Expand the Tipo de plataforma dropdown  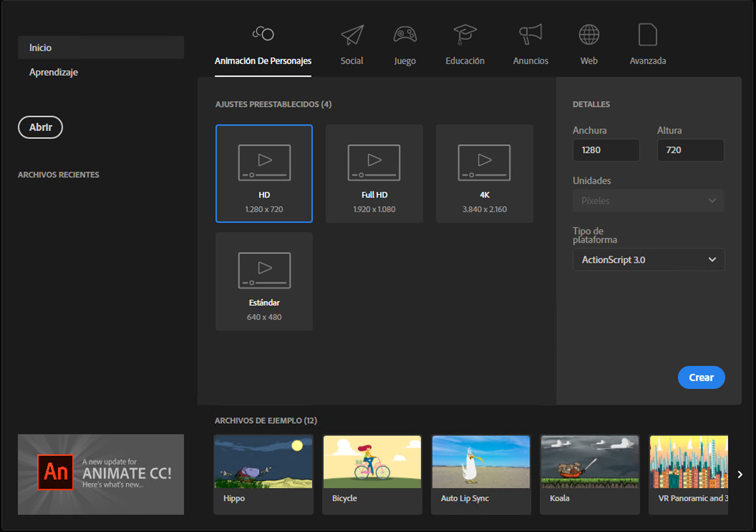[649, 260]
